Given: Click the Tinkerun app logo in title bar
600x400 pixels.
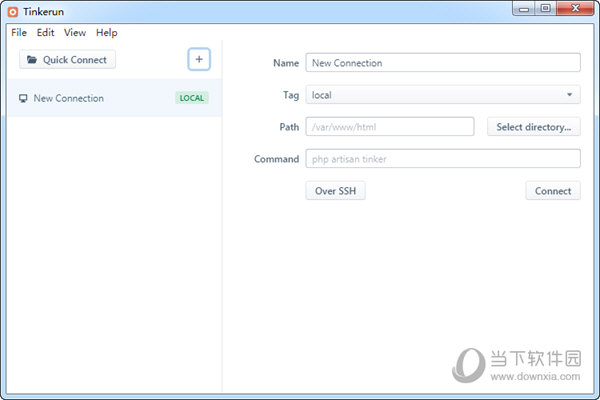Looking at the screenshot, I should pyautogui.click(x=13, y=12).
